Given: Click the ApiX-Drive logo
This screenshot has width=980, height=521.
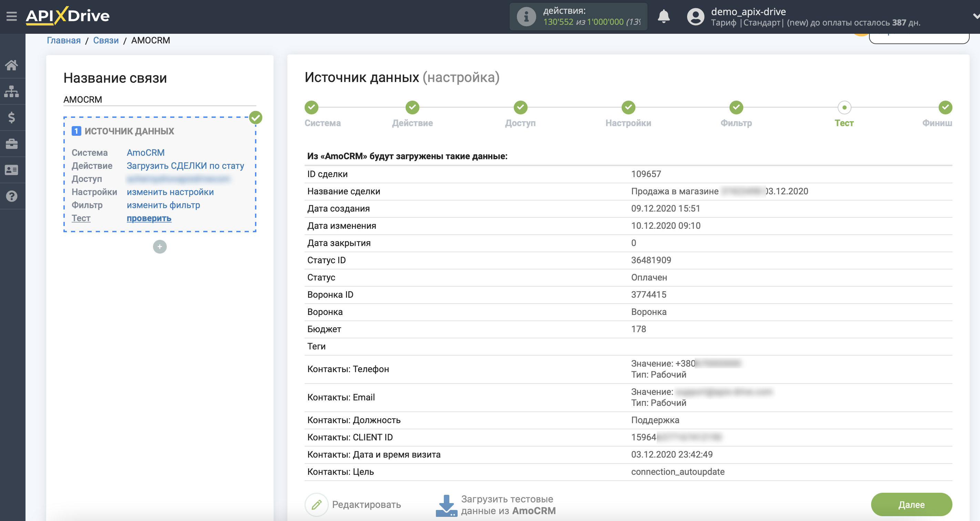Looking at the screenshot, I should (x=68, y=16).
